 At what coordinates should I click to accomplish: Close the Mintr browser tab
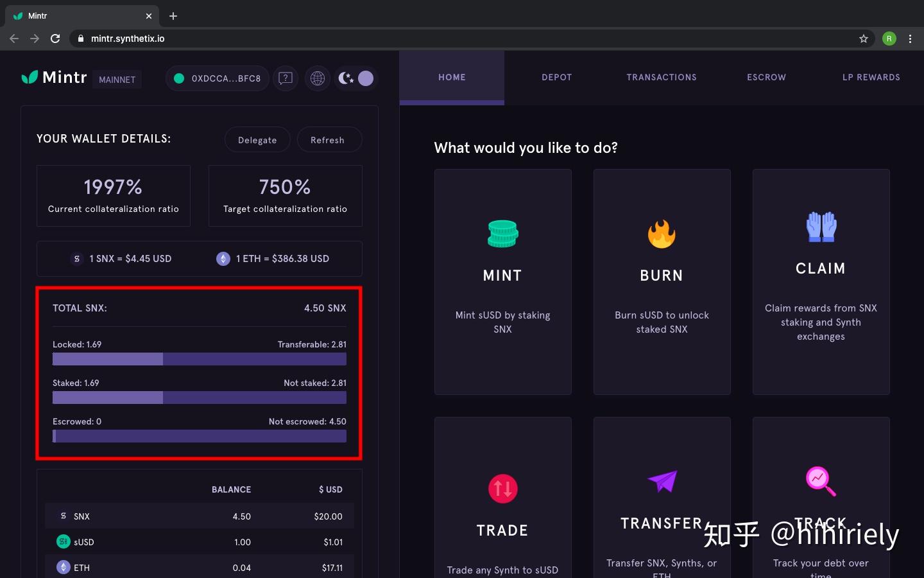pos(149,16)
